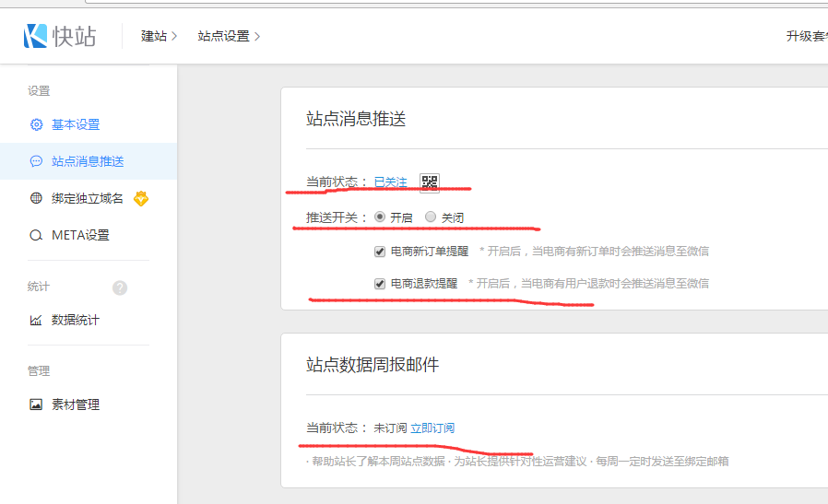Click the globe icon beside 绑定独立域名
828x504 pixels.
point(36,198)
